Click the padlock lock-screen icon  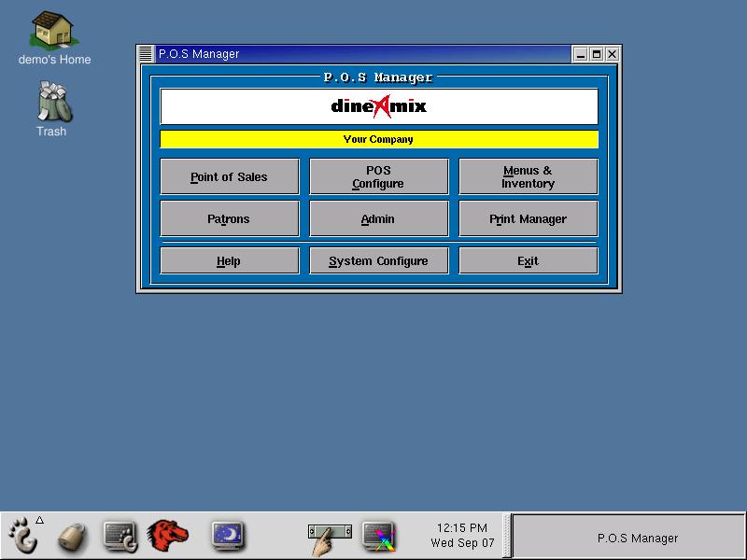click(x=73, y=538)
